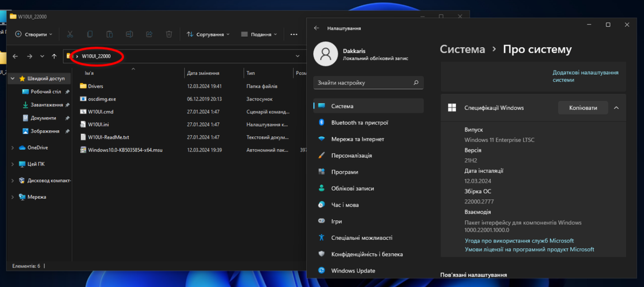Click the Copy icon in Explorer toolbar
Screen dimensions: 644x287
pos(90,34)
